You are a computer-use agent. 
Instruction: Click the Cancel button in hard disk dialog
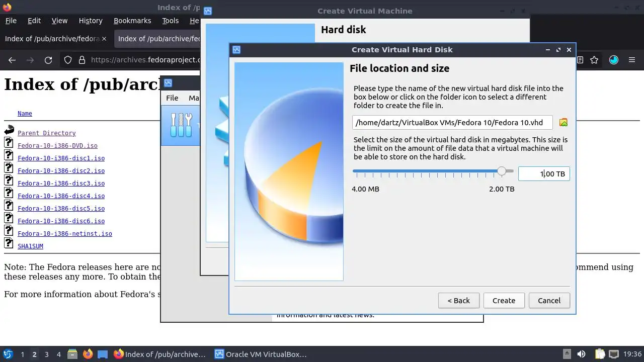(x=549, y=301)
